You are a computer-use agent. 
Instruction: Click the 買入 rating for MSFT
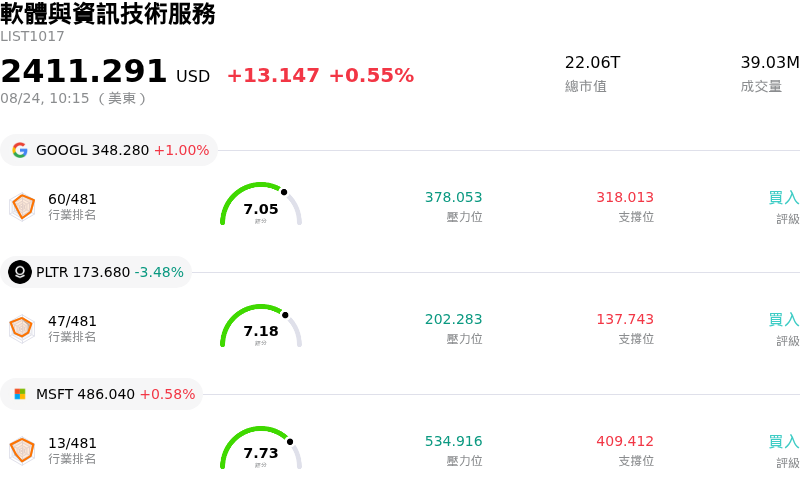coord(784,442)
